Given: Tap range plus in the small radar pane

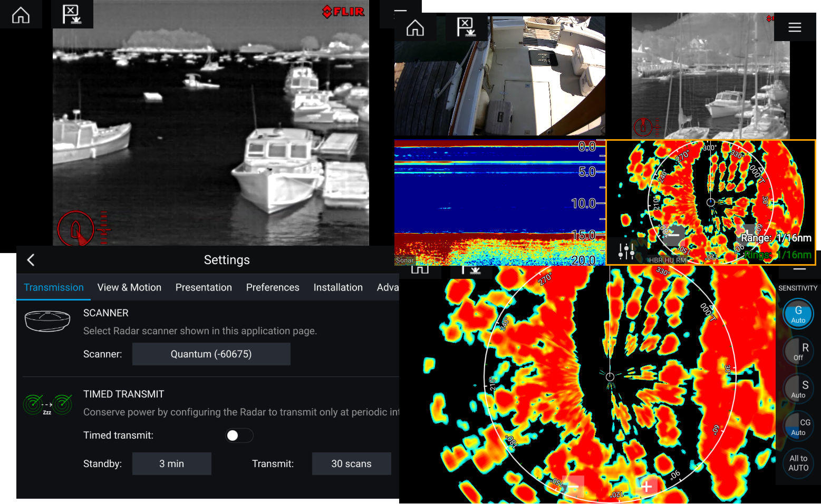Looking at the screenshot, I should point(747,234).
